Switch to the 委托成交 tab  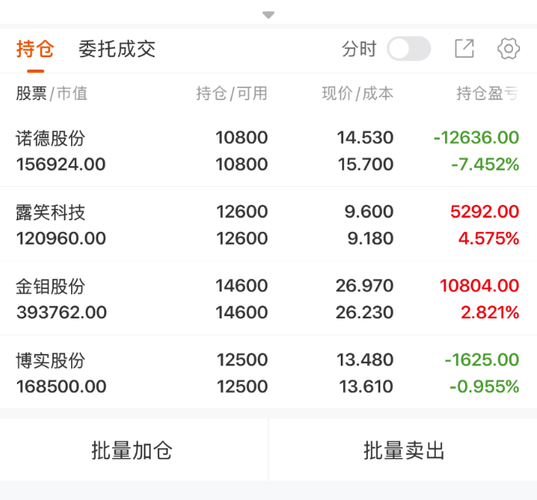(x=117, y=49)
